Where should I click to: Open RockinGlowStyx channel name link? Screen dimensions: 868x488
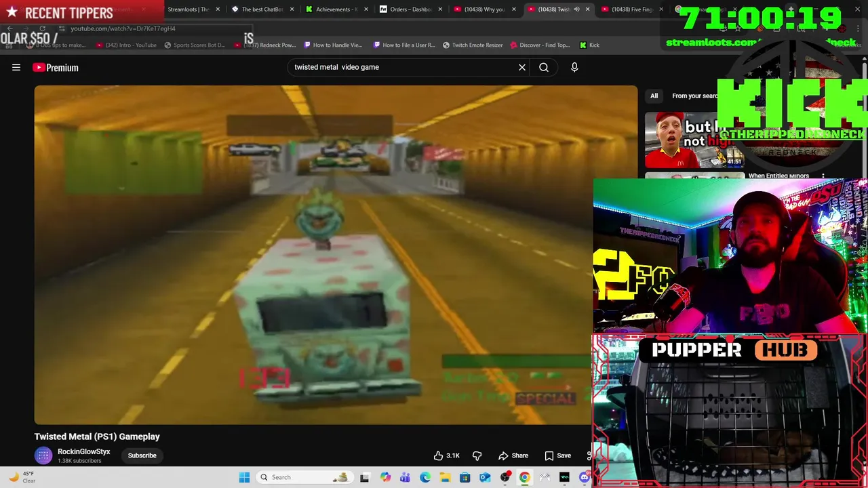click(84, 451)
